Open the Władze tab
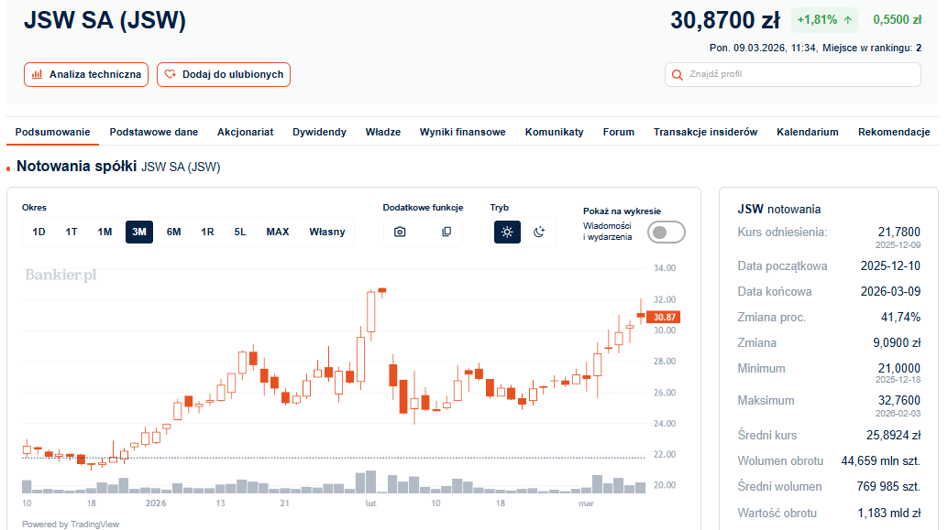Screen dimensions: 948x530 coord(383,132)
